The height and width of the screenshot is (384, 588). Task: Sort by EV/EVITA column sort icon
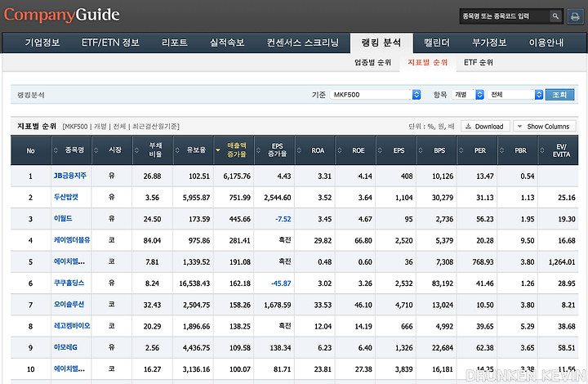[542, 150]
